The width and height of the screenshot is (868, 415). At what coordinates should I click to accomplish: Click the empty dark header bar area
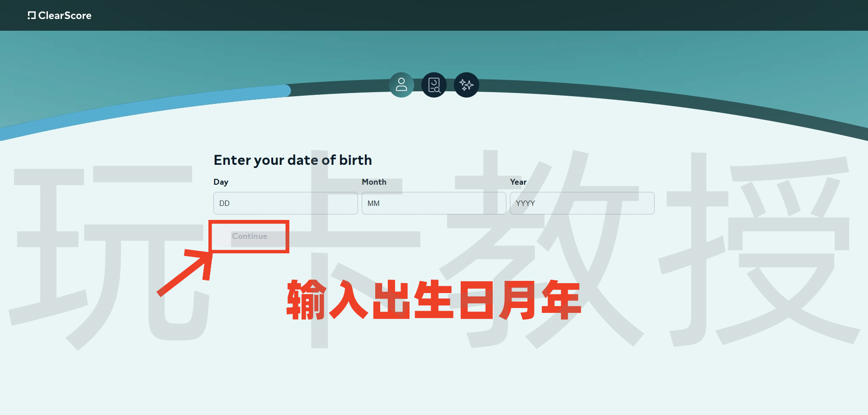pos(452,15)
